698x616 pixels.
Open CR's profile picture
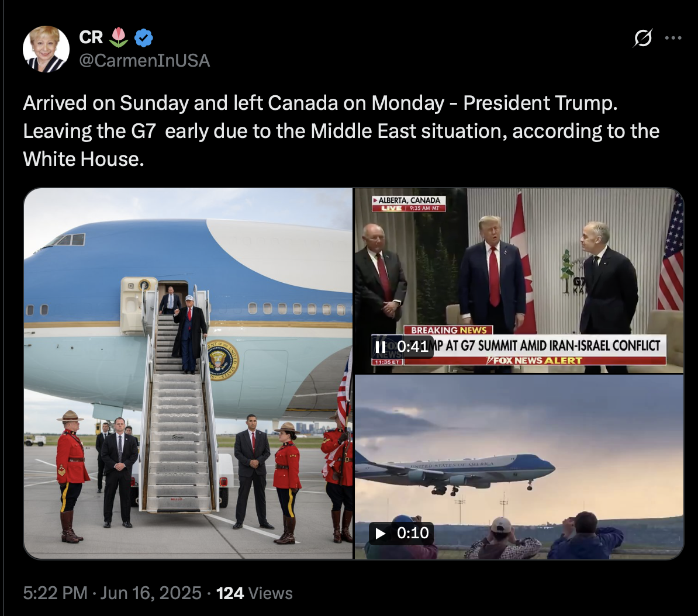46,49
